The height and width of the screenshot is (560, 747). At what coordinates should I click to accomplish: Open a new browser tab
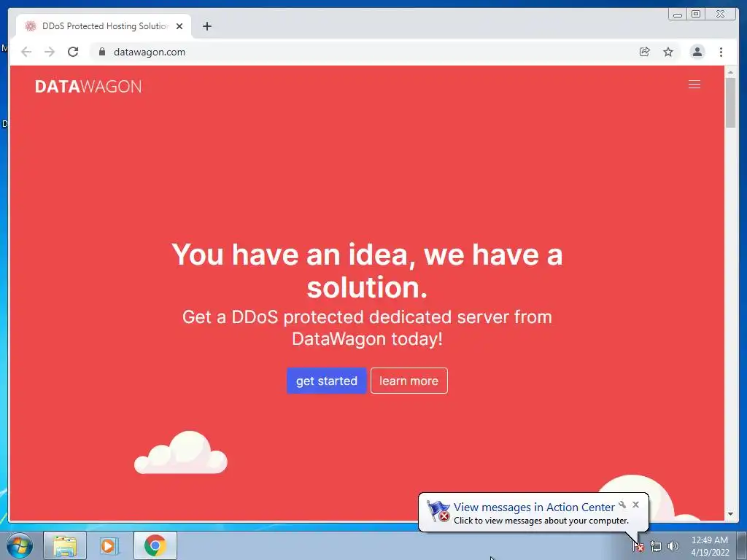point(206,26)
